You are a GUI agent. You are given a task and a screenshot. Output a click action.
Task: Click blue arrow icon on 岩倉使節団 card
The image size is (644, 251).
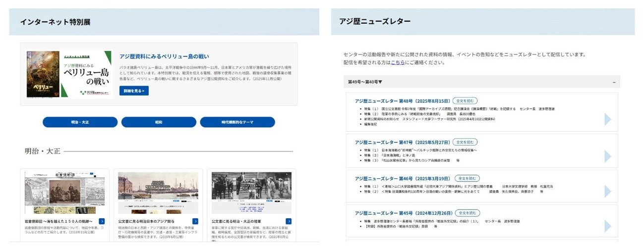[x=102, y=221]
